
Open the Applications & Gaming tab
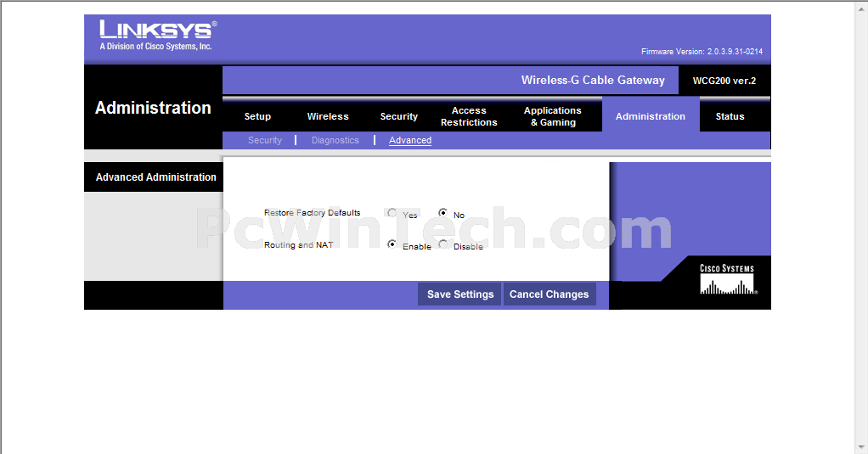552,116
